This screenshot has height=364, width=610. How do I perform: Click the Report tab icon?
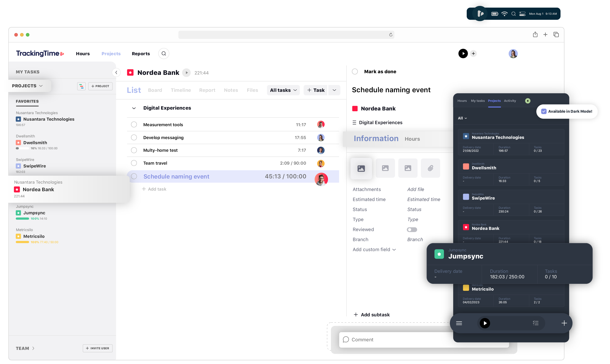coord(207,90)
